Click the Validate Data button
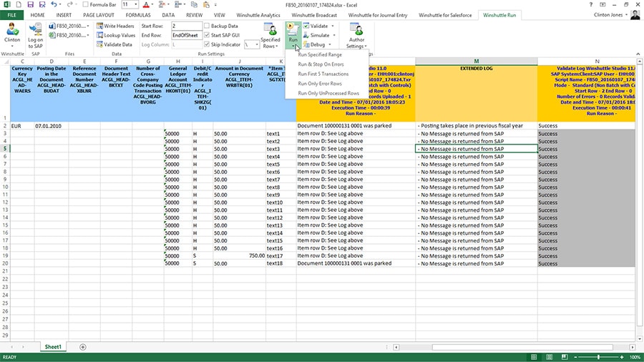Screen dimensions: 644x362 tap(114, 44)
